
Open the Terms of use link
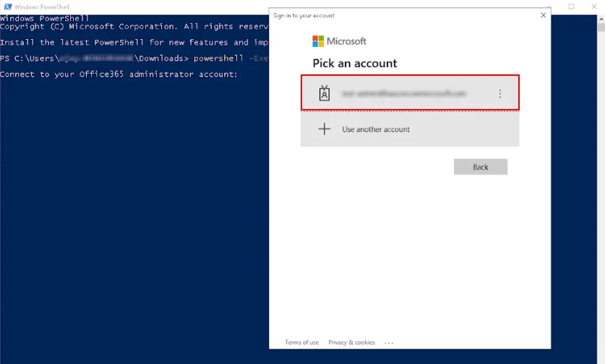(x=301, y=342)
